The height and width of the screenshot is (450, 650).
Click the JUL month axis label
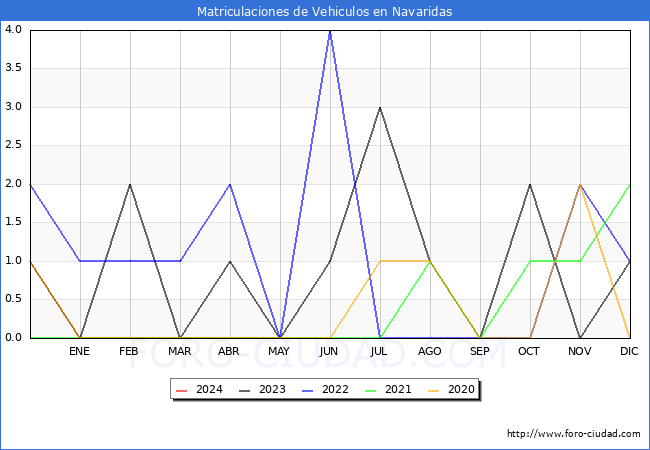pyautogui.click(x=379, y=351)
